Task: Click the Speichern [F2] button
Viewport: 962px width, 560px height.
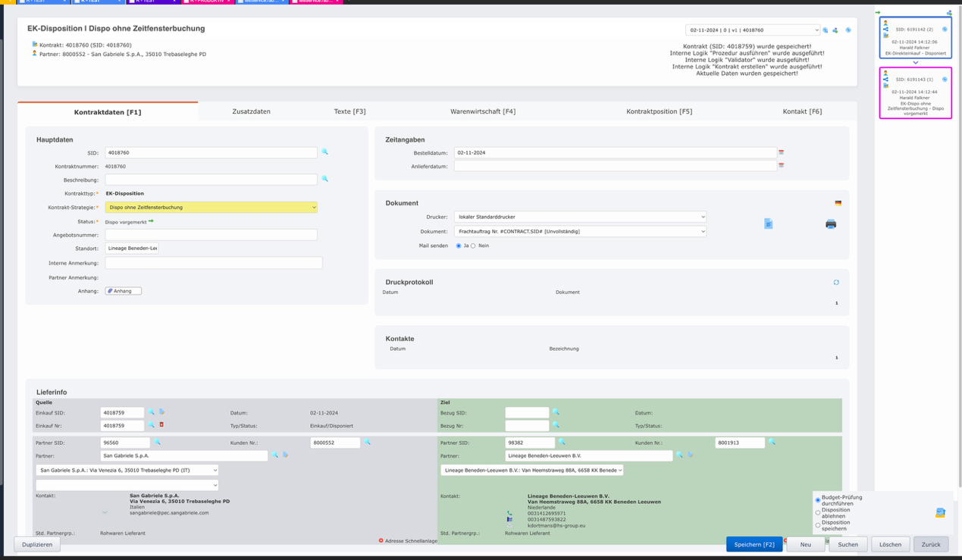Action: pos(754,544)
